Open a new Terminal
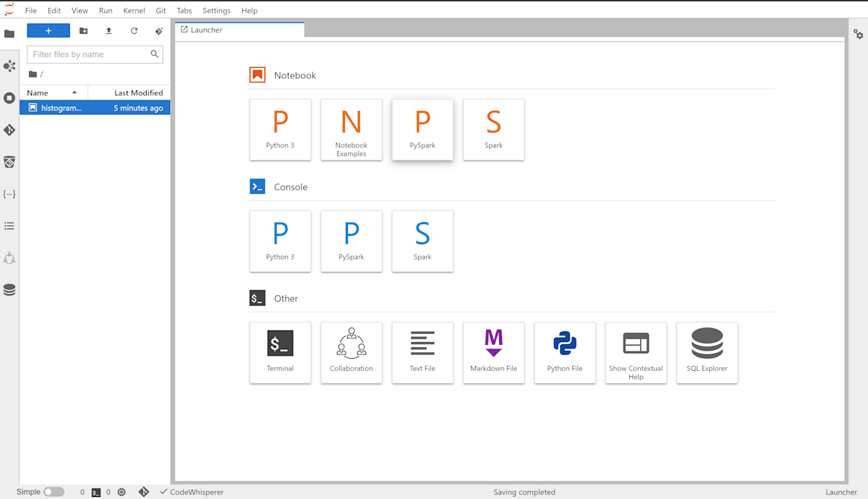The height and width of the screenshot is (499, 868). [x=280, y=353]
